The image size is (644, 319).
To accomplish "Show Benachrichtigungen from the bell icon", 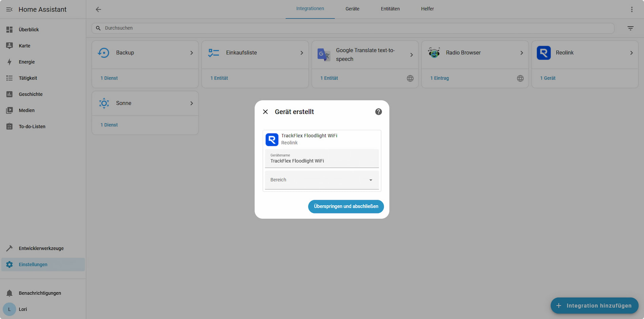I will 9,293.
